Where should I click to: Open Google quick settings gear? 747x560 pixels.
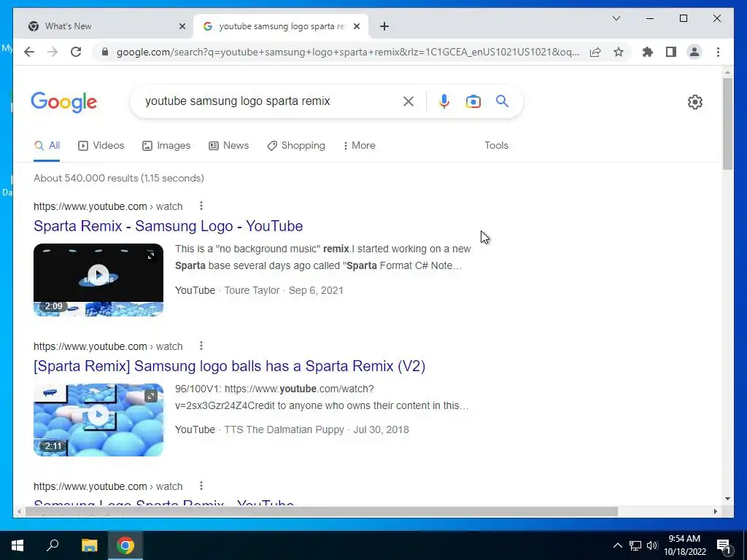click(x=695, y=102)
